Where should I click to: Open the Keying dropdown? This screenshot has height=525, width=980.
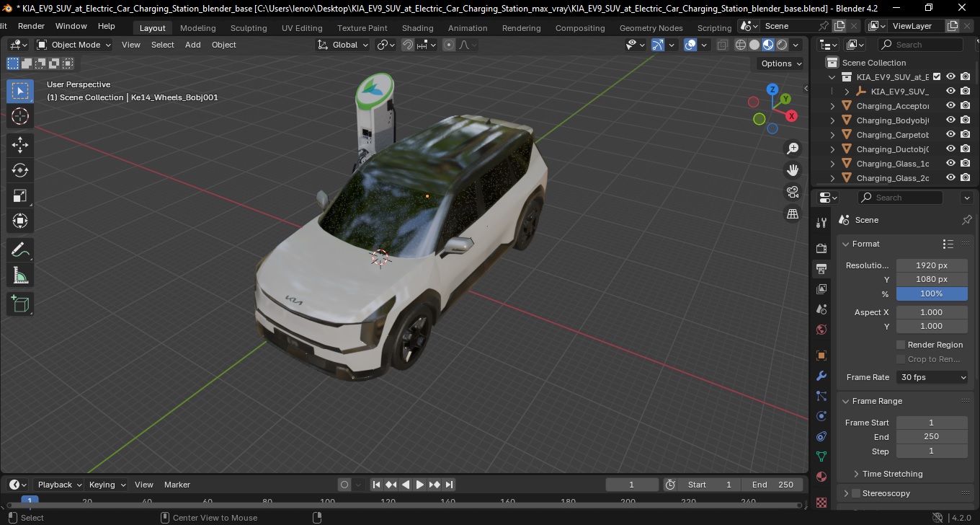(107, 485)
